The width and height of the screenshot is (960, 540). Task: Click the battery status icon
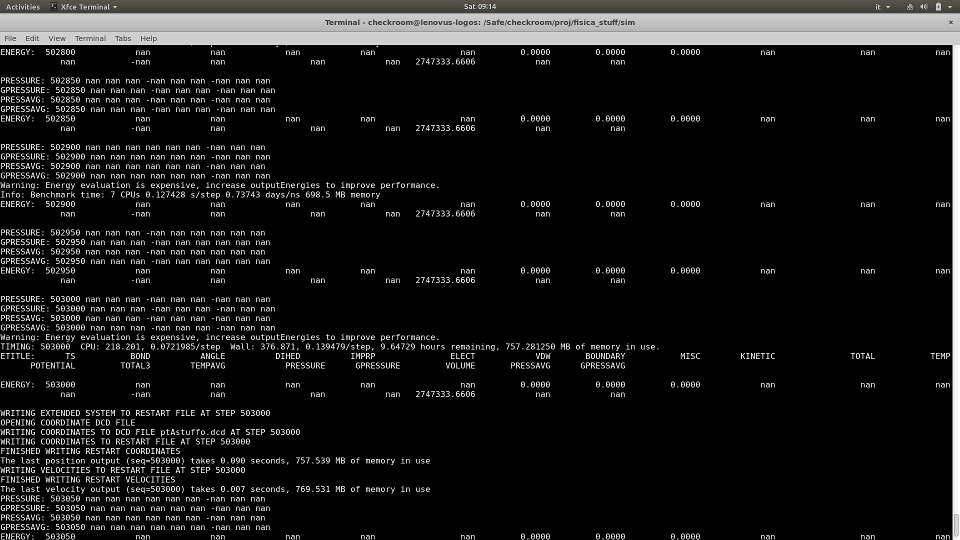[937, 7]
